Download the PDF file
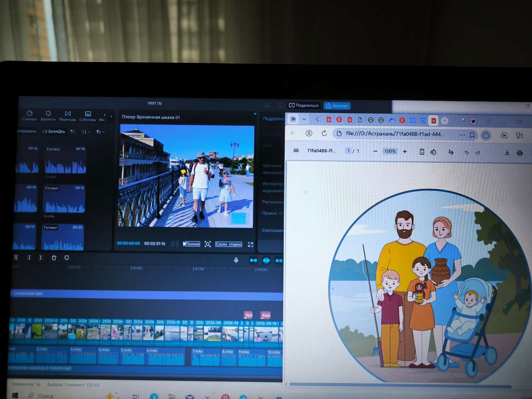The image size is (532, 399). click(507, 153)
